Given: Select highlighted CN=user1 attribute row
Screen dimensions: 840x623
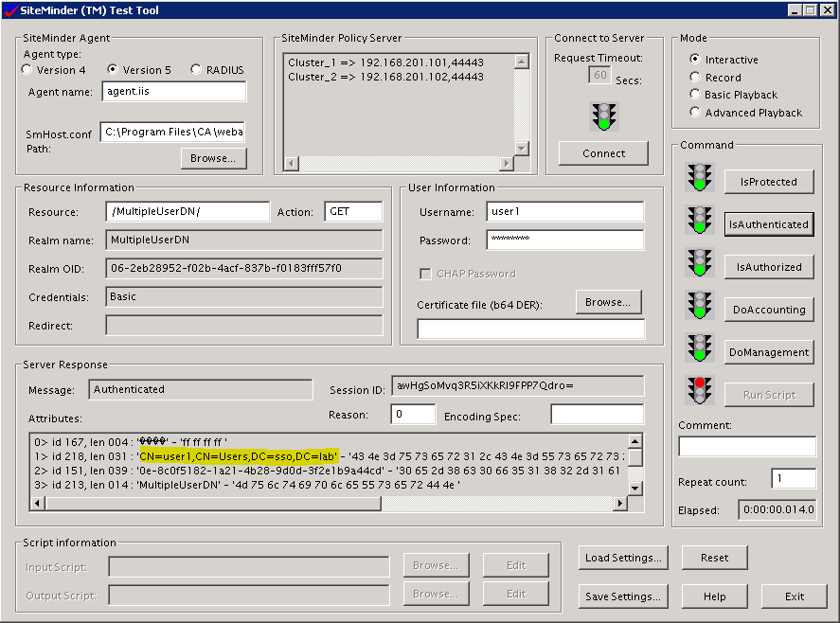Looking at the screenshot, I should pyautogui.click(x=329, y=456).
